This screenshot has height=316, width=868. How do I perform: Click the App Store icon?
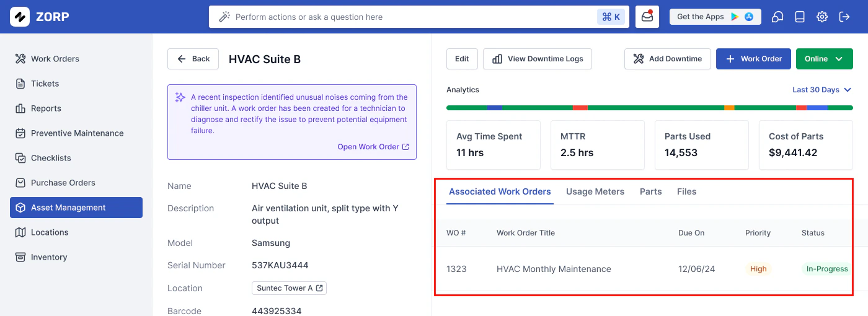pyautogui.click(x=749, y=17)
